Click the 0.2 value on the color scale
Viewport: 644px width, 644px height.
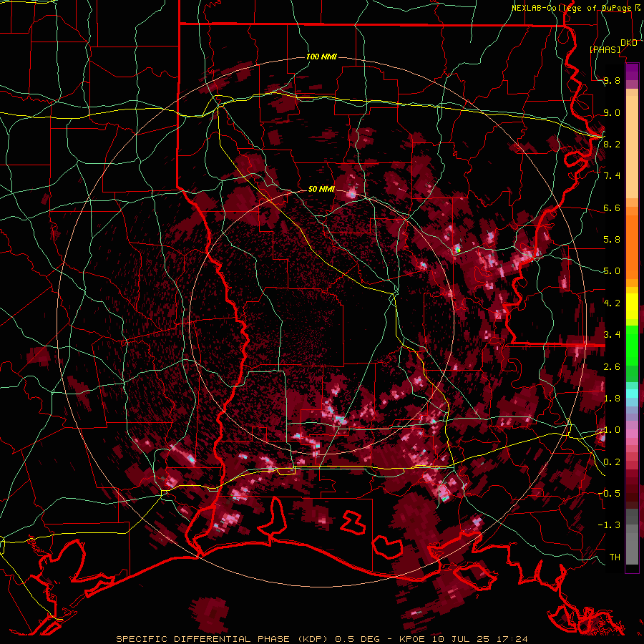[x=612, y=462]
